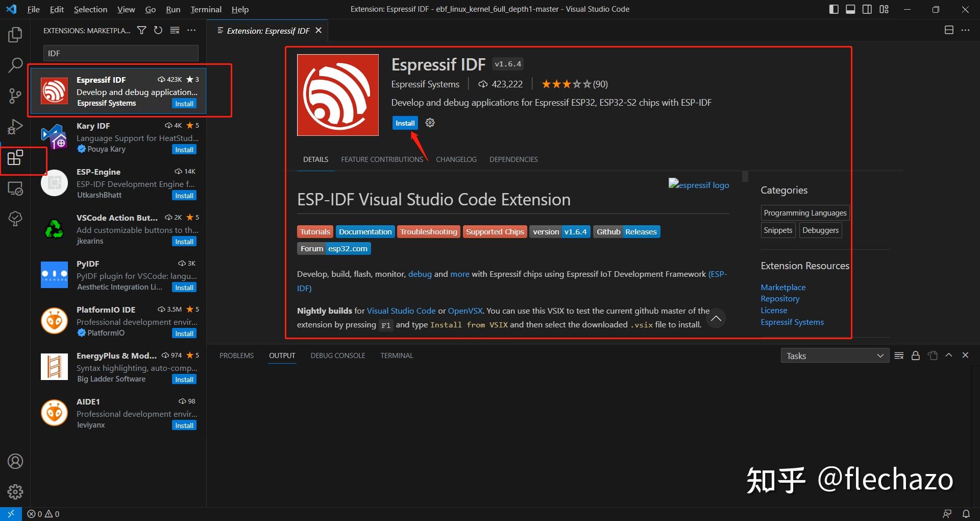This screenshot has height=521, width=980.
Task: Open the Tasks output channel dropdown
Action: pyautogui.click(x=835, y=356)
